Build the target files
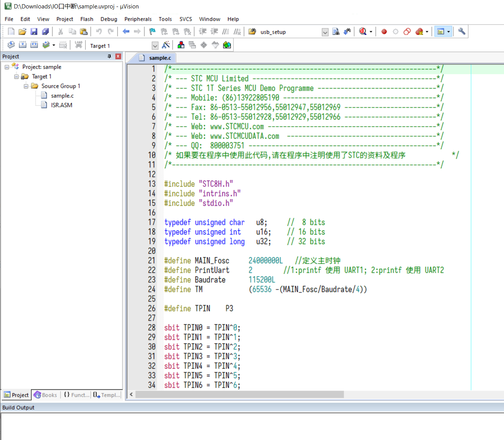This screenshot has width=504, height=440. [x=23, y=45]
